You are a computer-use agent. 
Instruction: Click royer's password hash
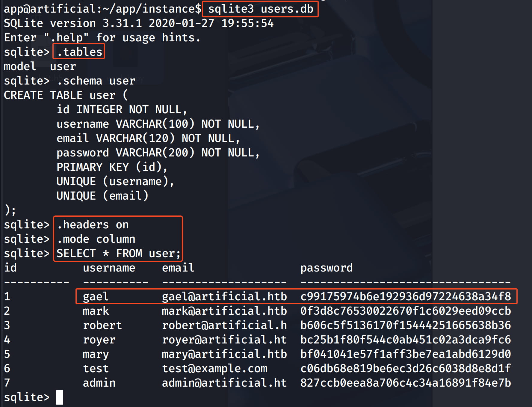pyautogui.click(x=406, y=340)
